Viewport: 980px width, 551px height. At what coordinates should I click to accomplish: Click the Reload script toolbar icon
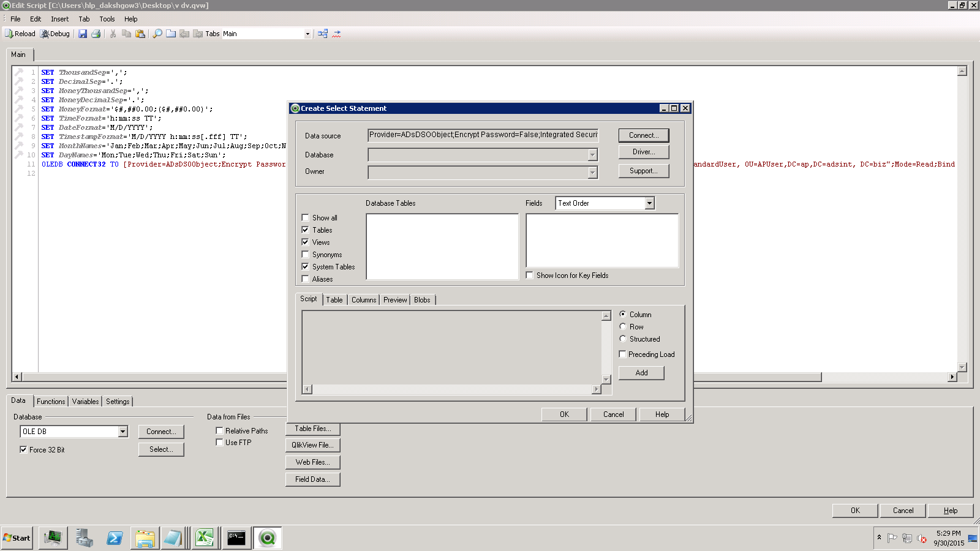pos(20,34)
